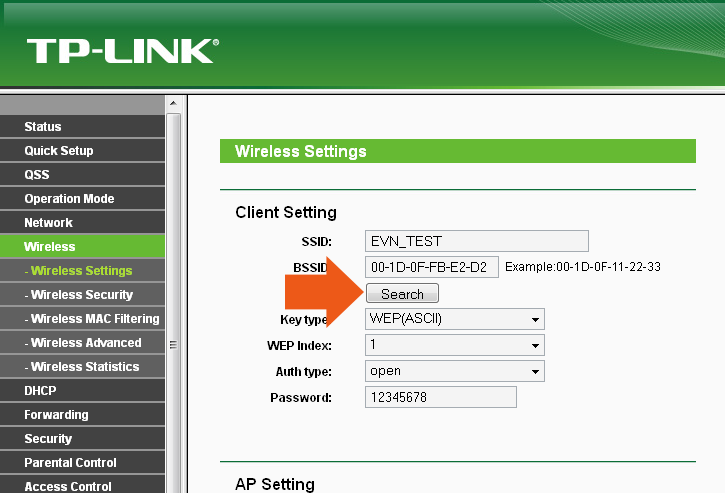Collapse the Wireless menu section

[x=82, y=246]
